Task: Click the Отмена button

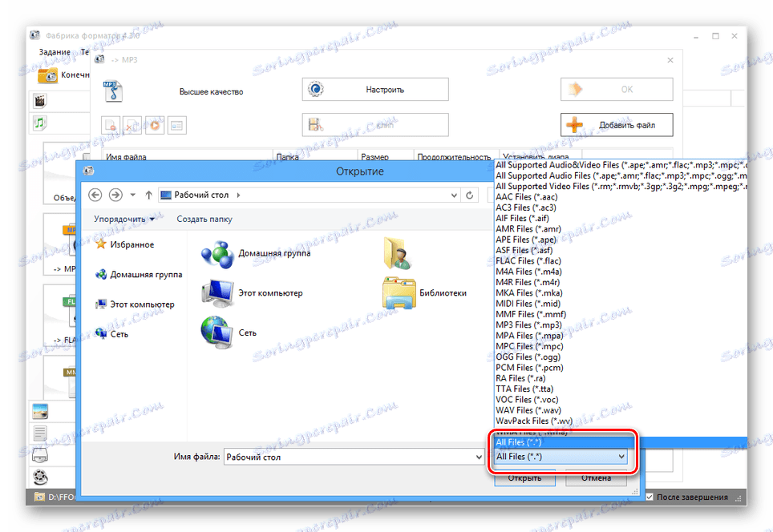Action: click(x=596, y=478)
